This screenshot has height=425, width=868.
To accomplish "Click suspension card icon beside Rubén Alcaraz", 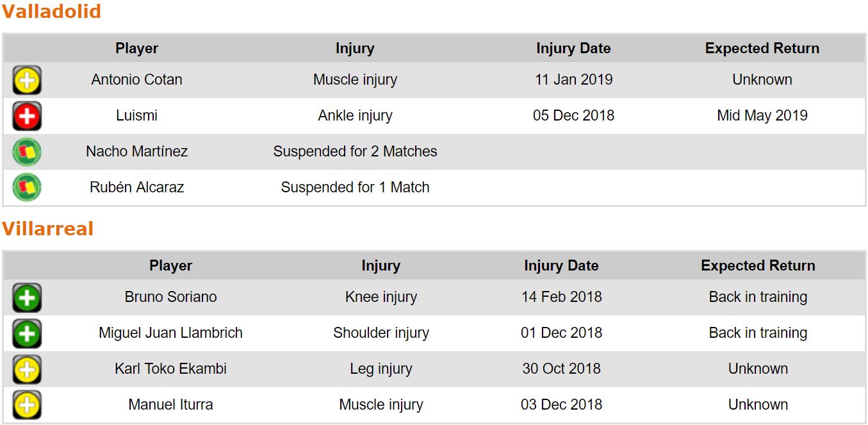I will [x=27, y=188].
